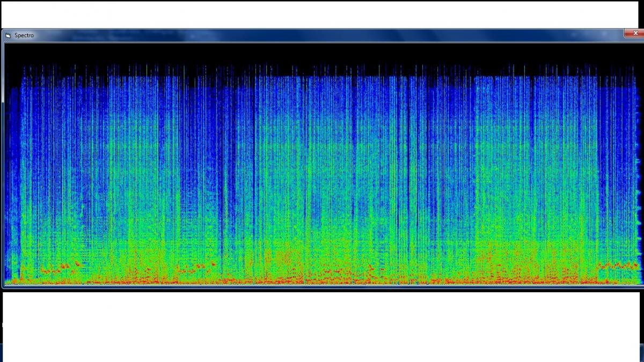This screenshot has width=644, height=362.
Task: Click the empty middle of the title bar
Action: (322, 35)
